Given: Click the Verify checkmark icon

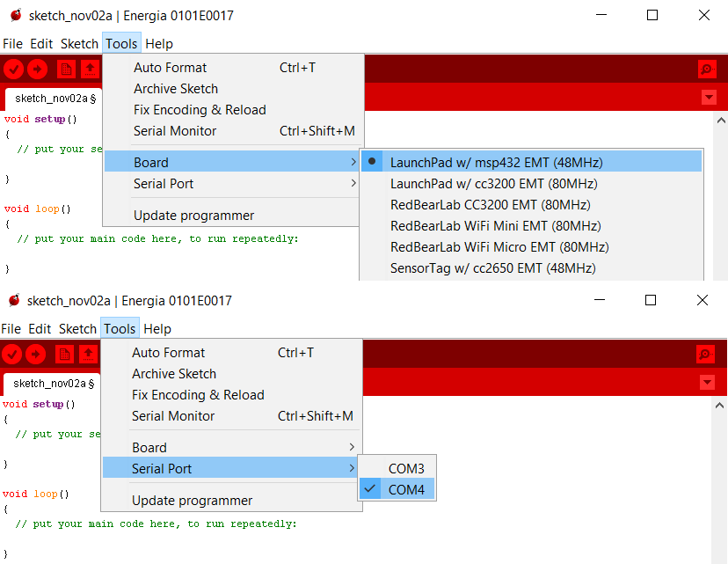Looking at the screenshot, I should pos(12,70).
